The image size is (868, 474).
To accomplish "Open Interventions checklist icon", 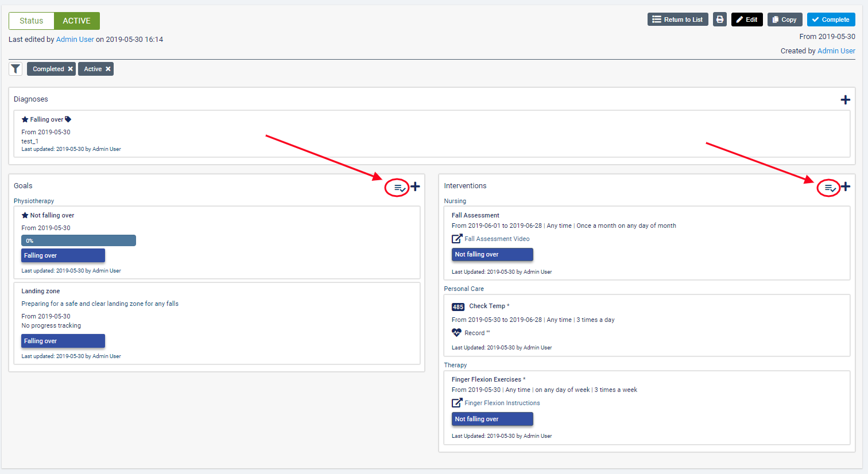I will (x=830, y=188).
